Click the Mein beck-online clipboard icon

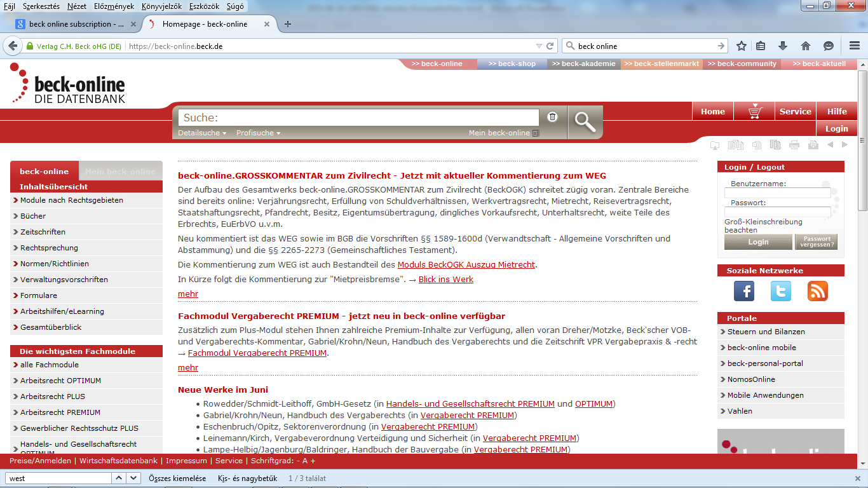pos(535,133)
